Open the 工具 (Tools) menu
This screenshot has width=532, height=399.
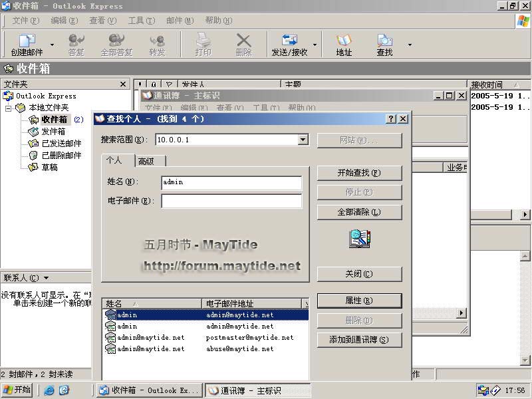140,21
